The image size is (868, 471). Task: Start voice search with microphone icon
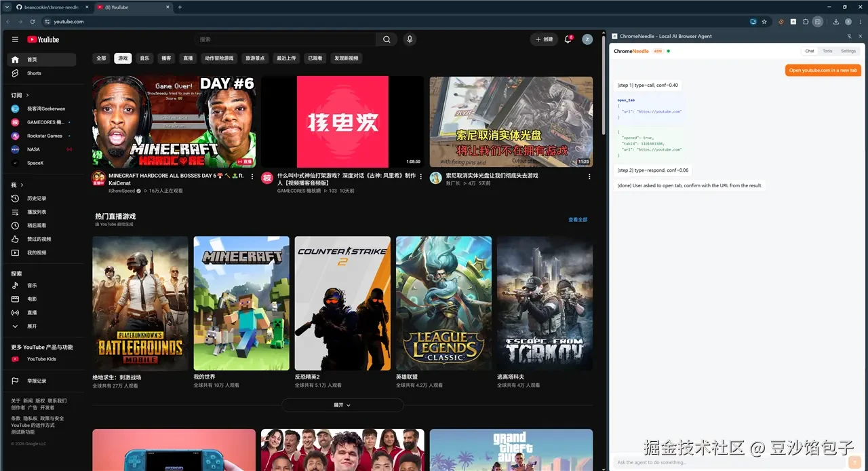tap(410, 39)
